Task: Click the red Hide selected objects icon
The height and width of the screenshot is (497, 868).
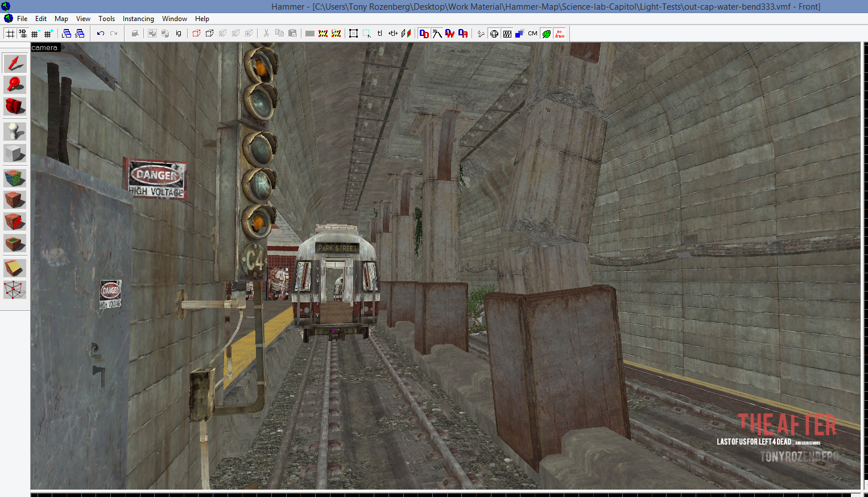Action: [x=196, y=34]
